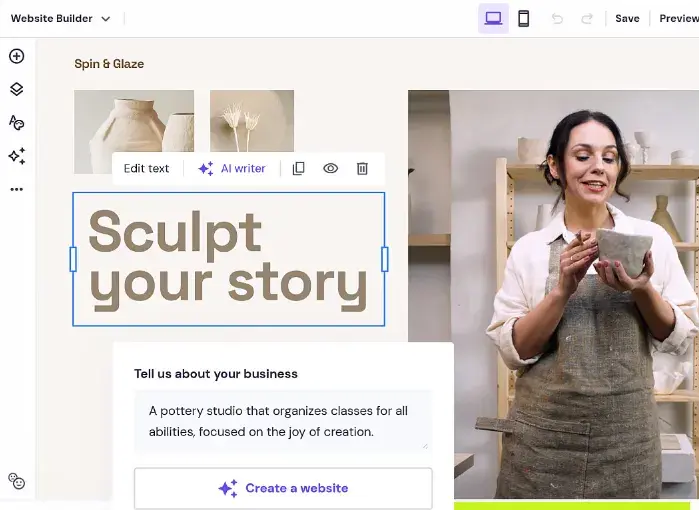The width and height of the screenshot is (699, 510).
Task: Duplicate the selected text element
Action: point(298,168)
